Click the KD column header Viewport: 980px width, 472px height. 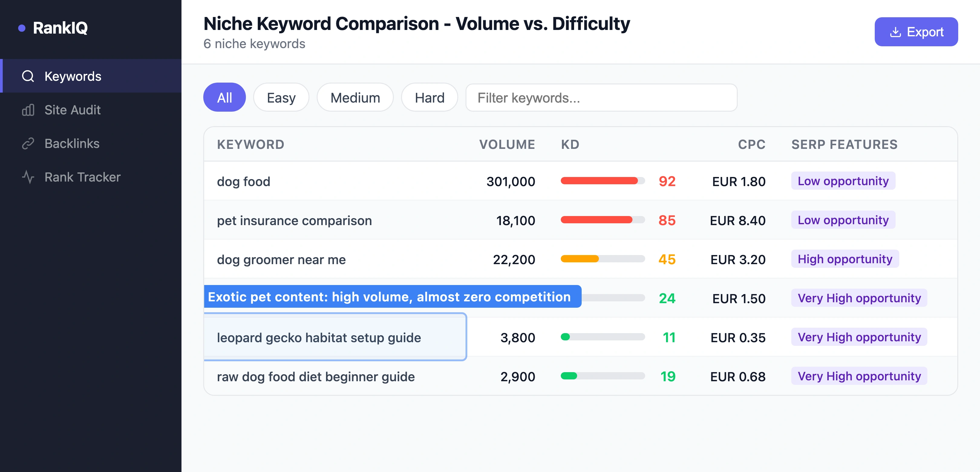(x=570, y=144)
